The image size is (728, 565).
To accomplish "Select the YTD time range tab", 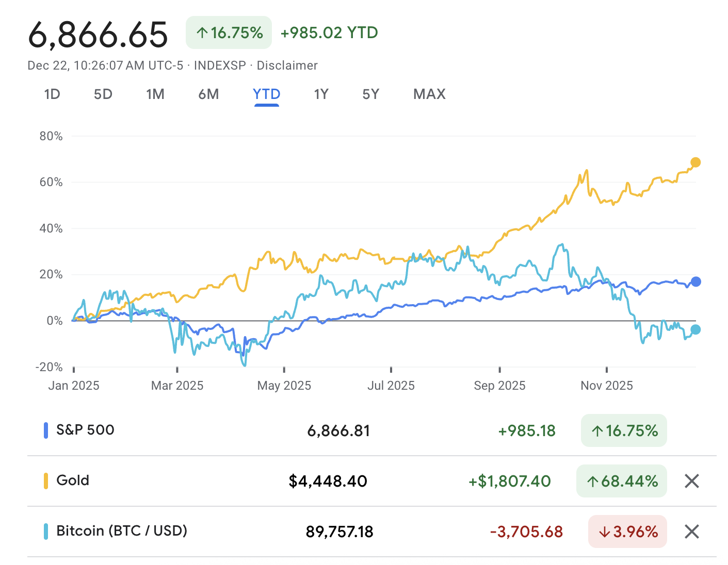I will 266,94.
